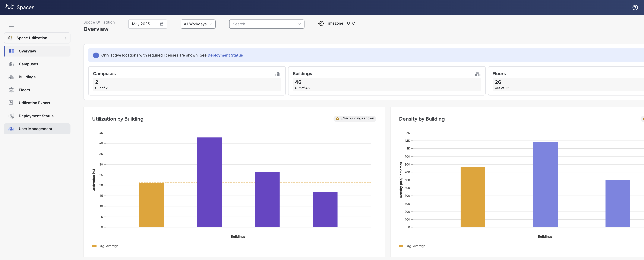Click the calendar icon in date field

click(161, 24)
